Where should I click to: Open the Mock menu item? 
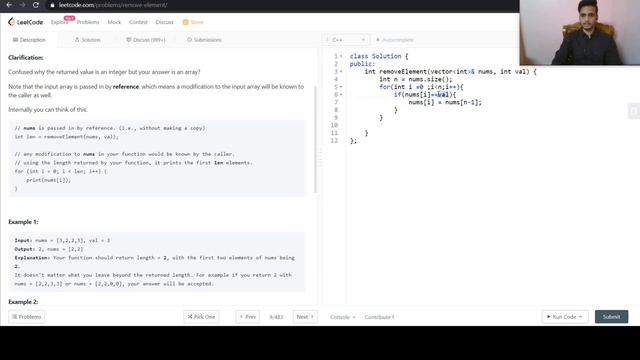[114, 22]
